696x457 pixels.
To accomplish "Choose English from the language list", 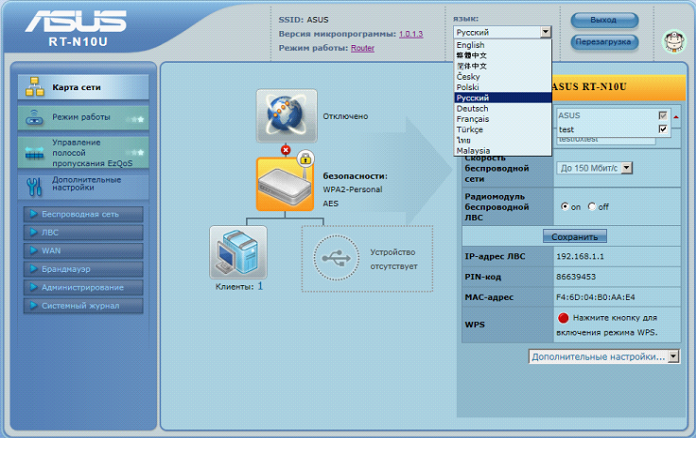I will tap(502, 45).
